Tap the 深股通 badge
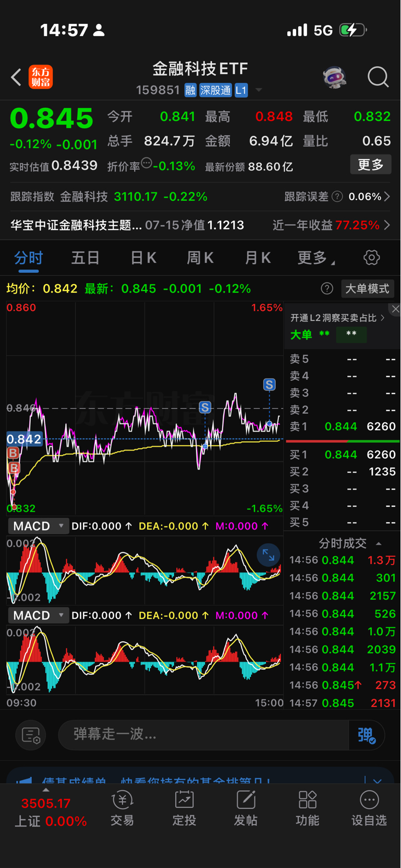401x868 pixels. pyautogui.click(x=215, y=90)
